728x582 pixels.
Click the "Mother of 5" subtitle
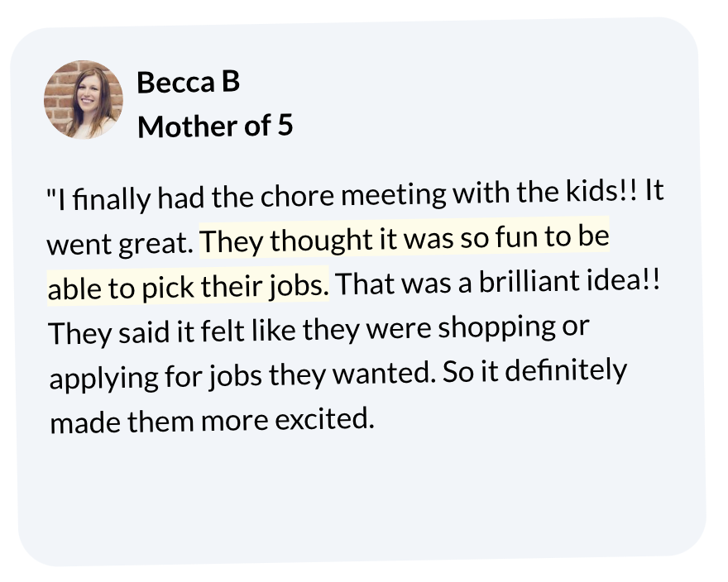(x=215, y=126)
